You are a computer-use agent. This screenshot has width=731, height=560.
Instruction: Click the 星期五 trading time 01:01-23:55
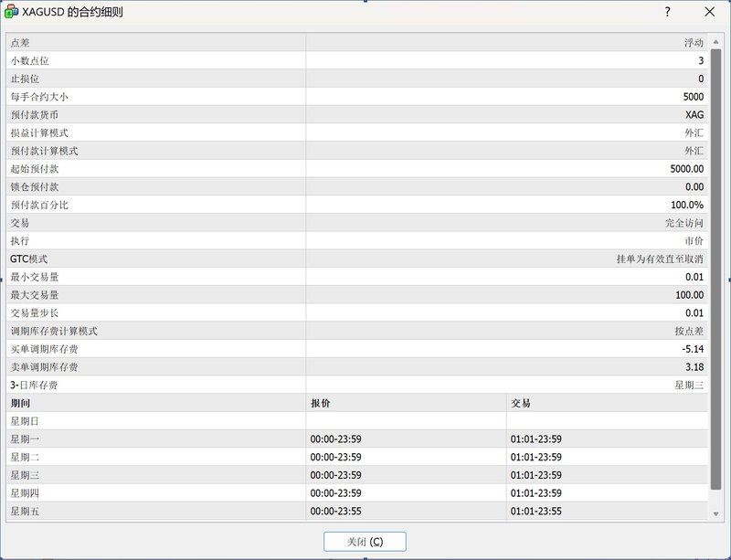click(x=536, y=511)
